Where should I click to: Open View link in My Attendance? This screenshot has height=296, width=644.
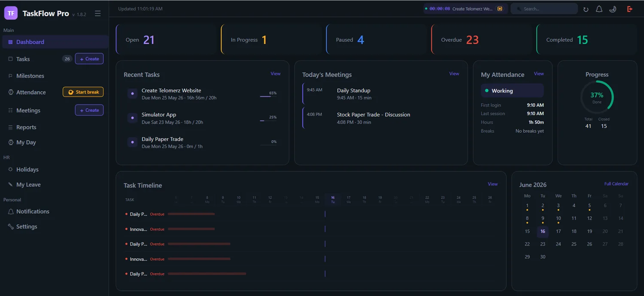(539, 73)
